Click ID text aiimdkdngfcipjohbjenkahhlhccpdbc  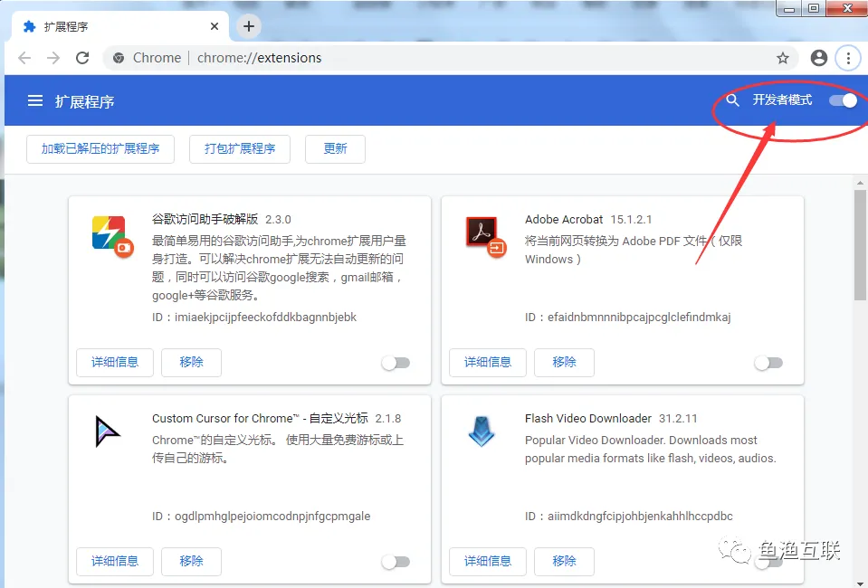pos(640,517)
